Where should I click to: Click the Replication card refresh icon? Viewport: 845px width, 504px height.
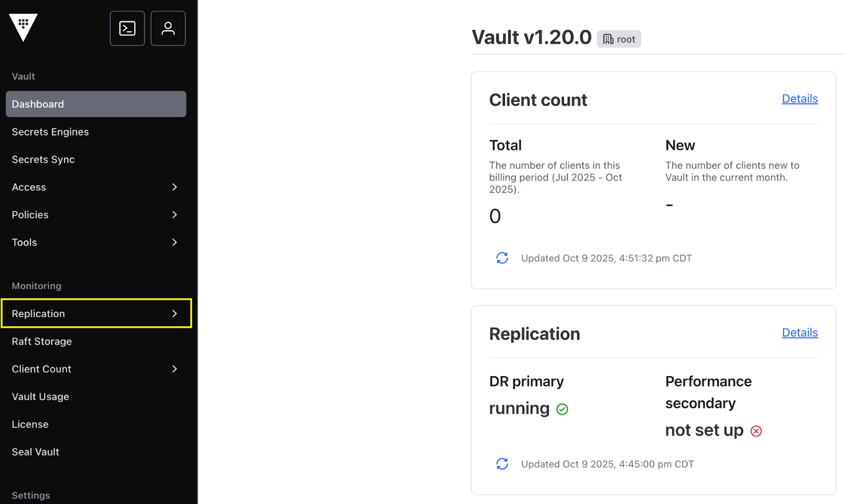tap(502, 464)
